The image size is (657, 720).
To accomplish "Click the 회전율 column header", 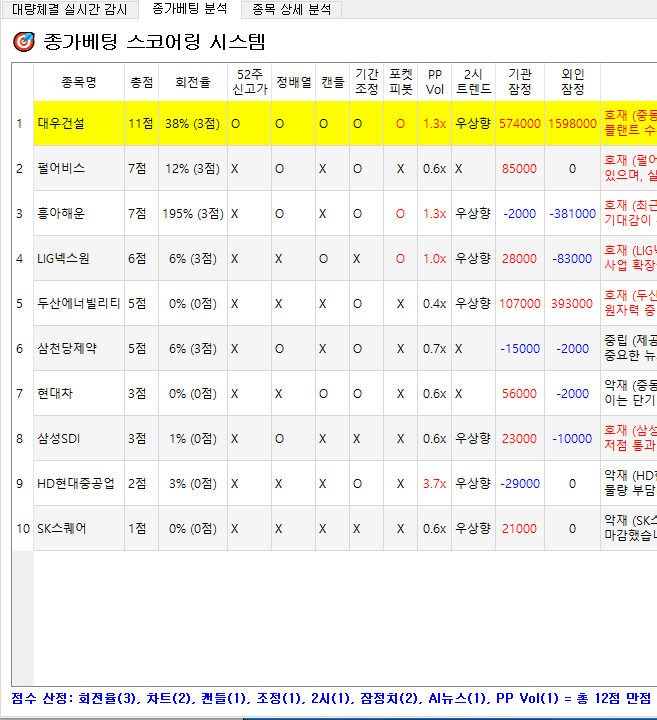I will (192, 82).
